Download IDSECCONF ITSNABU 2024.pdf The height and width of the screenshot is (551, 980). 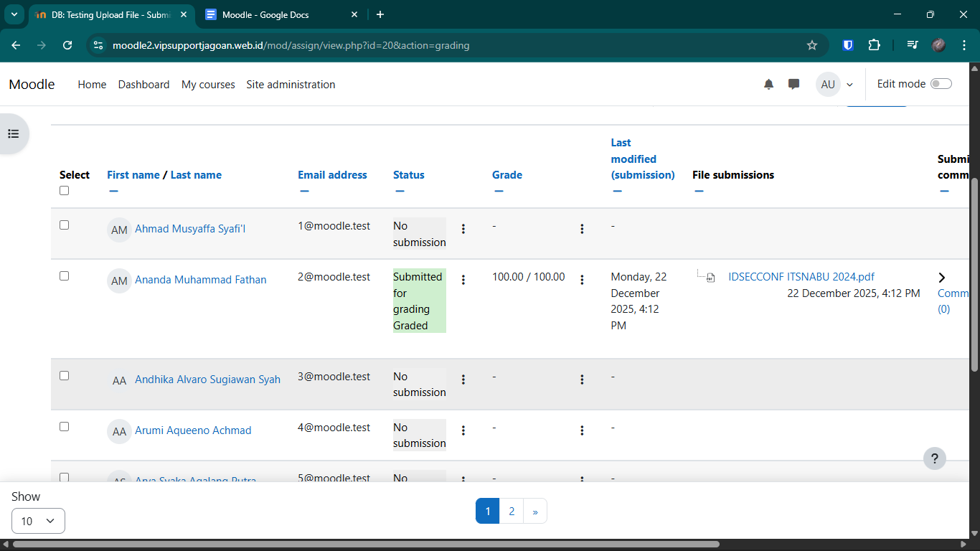801,276
